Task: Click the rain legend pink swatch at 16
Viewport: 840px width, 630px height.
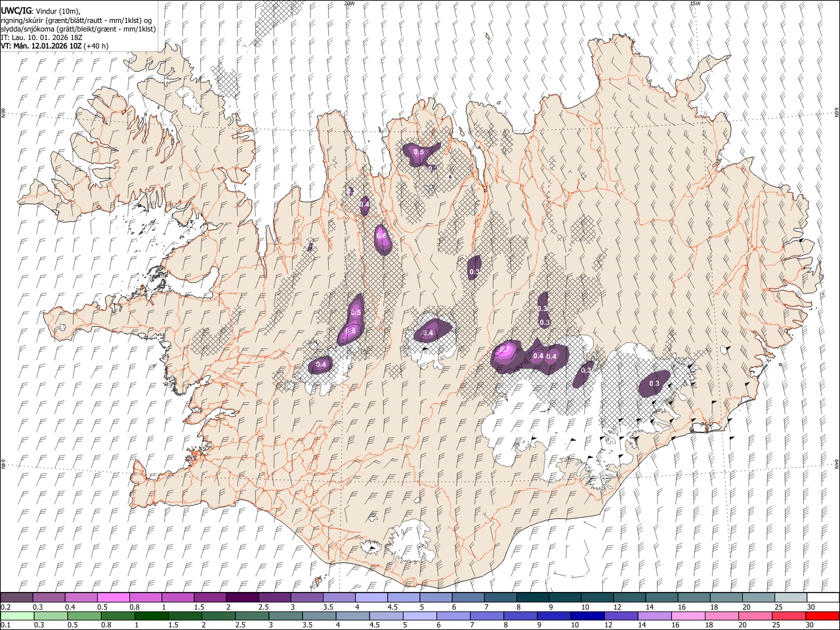Action: coord(687,616)
